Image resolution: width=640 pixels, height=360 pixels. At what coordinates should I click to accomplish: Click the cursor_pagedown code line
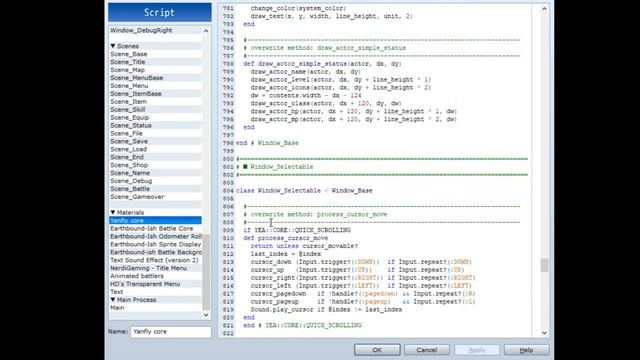[363, 293]
